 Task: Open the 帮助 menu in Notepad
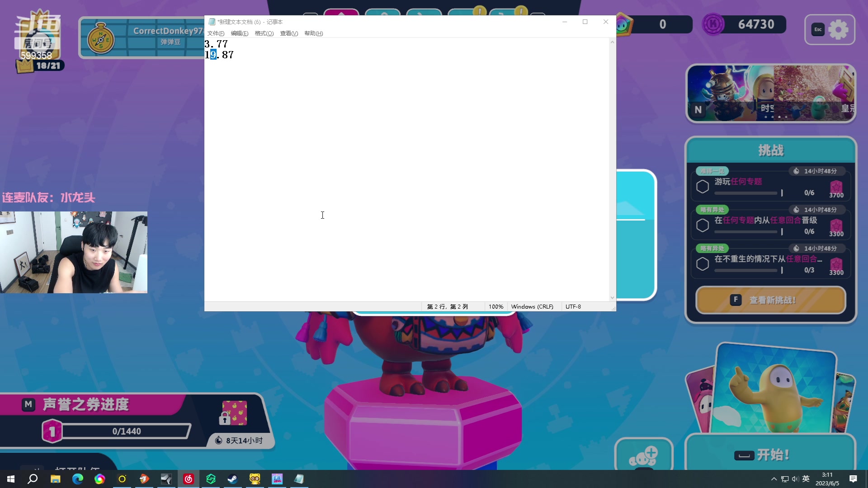(313, 33)
